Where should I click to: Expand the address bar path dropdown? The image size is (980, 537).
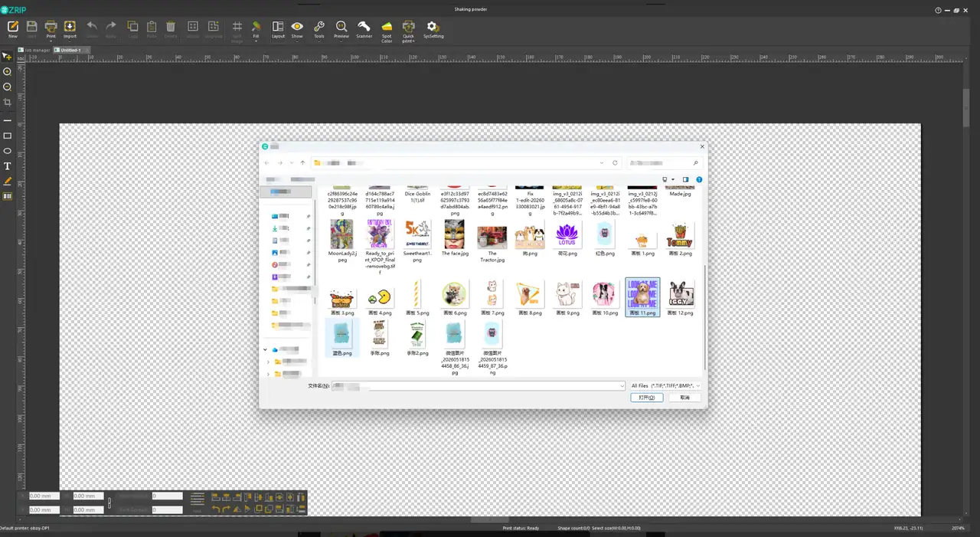coord(603,163)
